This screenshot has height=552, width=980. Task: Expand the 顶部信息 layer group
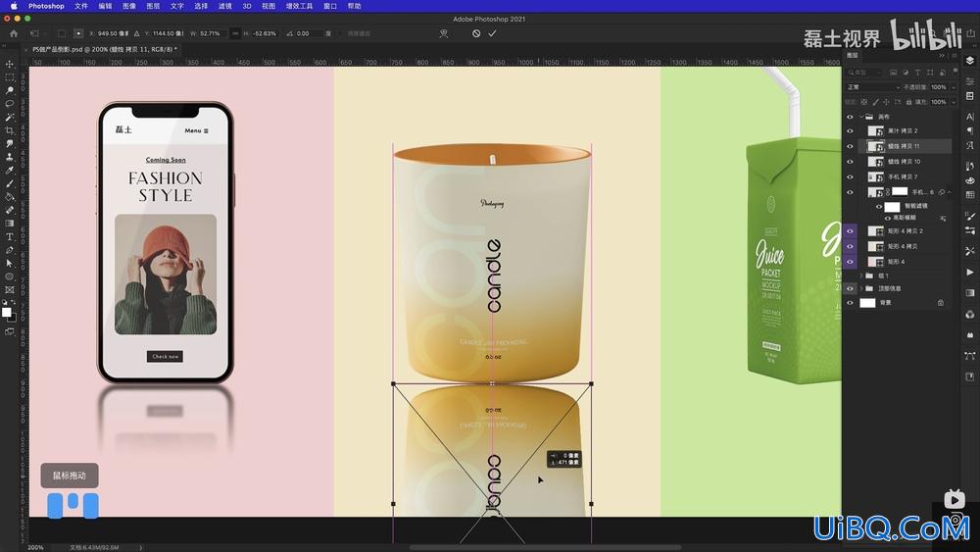click(861, 288)
